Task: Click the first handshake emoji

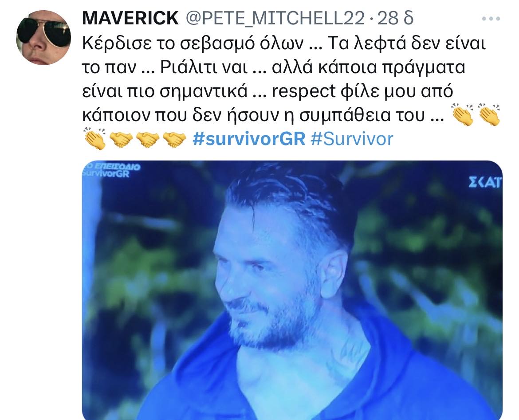Action: click(121, 139)
